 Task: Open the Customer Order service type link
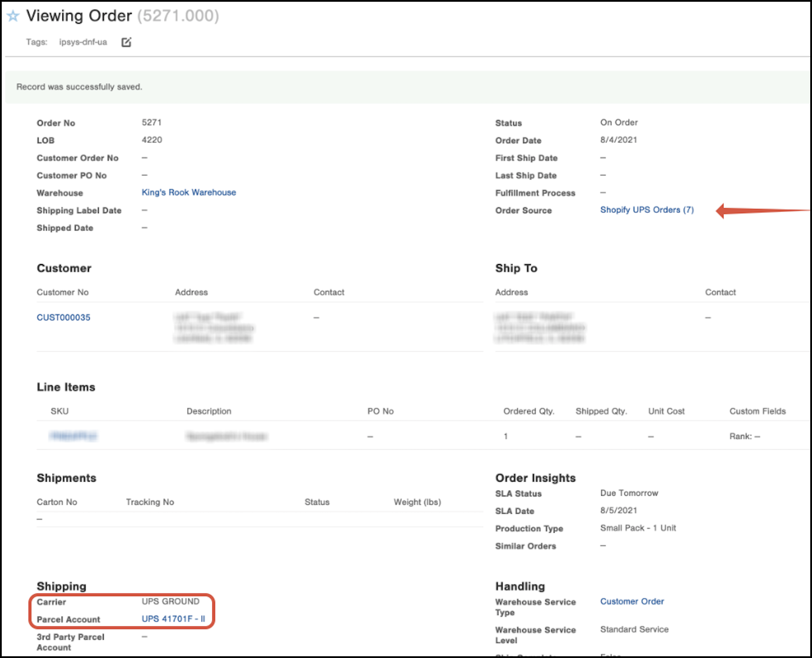point(632,601)
